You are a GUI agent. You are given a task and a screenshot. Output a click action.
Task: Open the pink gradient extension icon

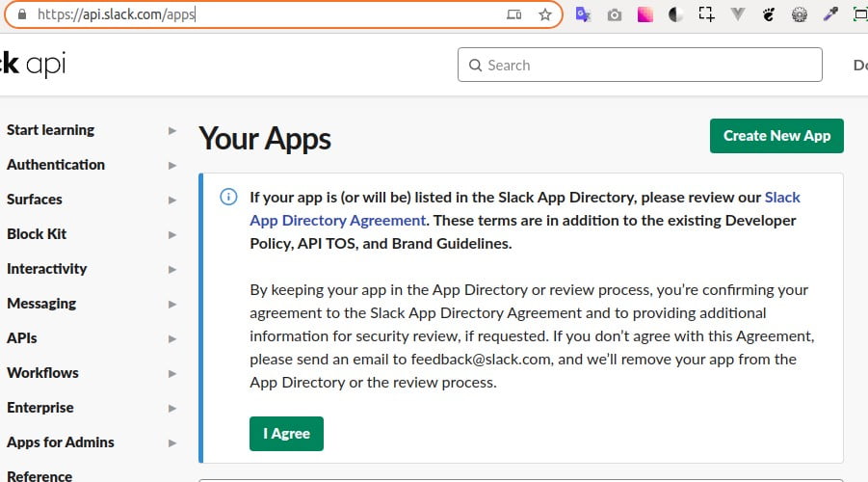644,14
